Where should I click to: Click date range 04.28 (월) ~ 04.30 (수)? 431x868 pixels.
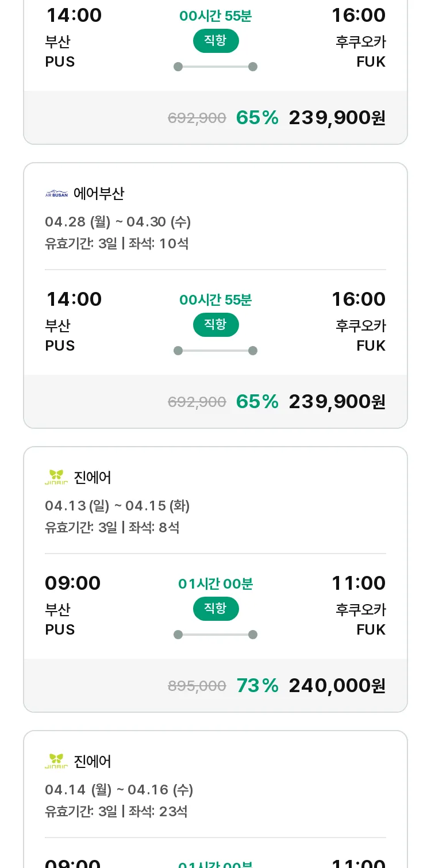(118, 222)
